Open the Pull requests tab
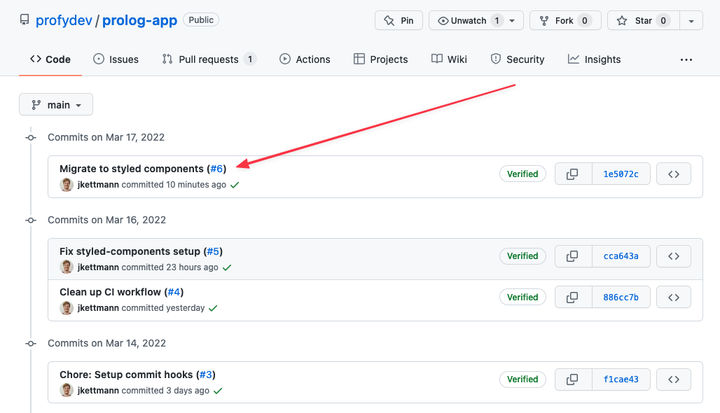The width and height of the screenshot is (720, 413). point(208,59)
